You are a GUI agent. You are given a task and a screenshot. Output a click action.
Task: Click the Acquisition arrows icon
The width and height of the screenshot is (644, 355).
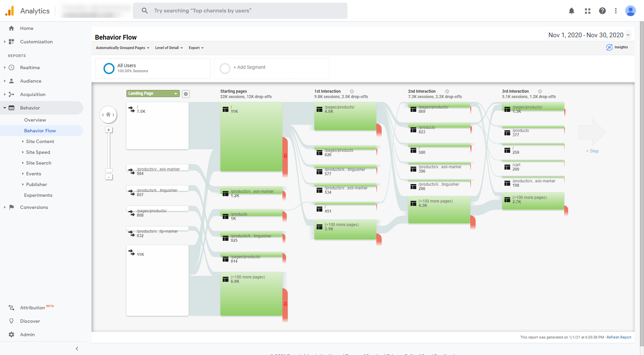click(11, 94)
